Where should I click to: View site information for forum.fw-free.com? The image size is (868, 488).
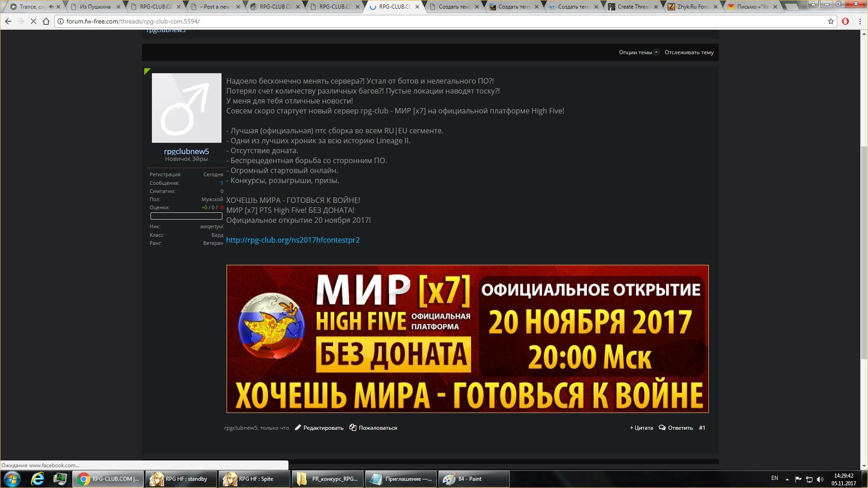coord(60,21)
